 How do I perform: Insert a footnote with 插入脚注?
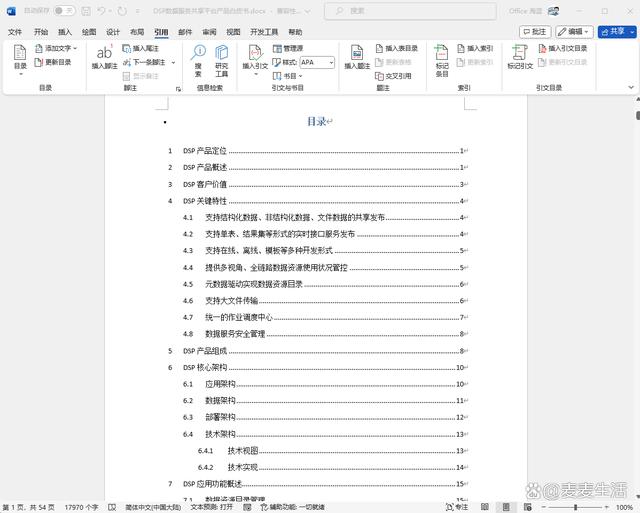(104, 57)
